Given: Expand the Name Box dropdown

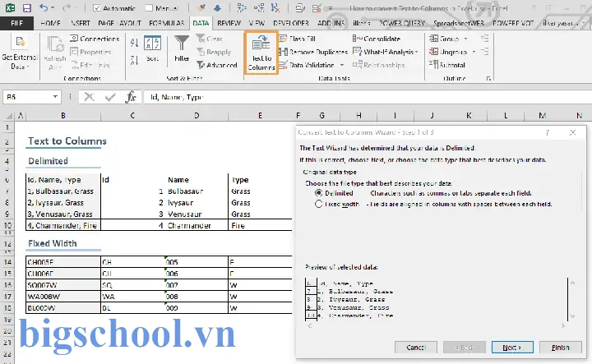Looking at the screenshot, I should point(56,97).
